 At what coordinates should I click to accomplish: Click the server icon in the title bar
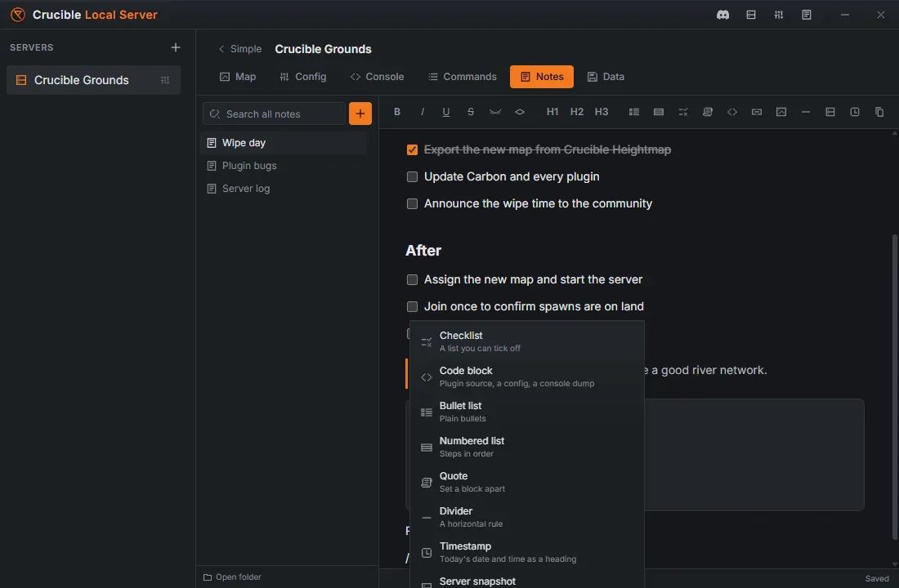click(751, 15)
